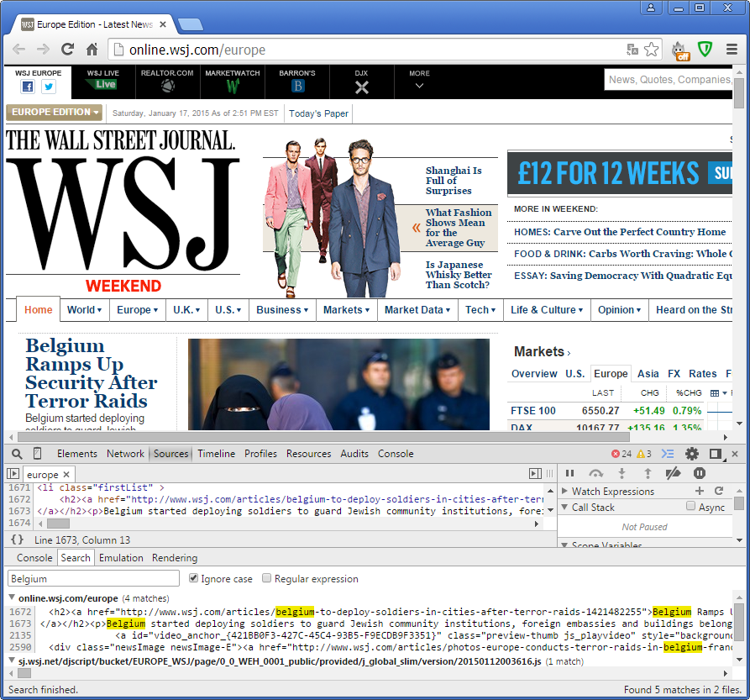Step over next function call icon
The image size is (750, 700).
coord(595,473)
